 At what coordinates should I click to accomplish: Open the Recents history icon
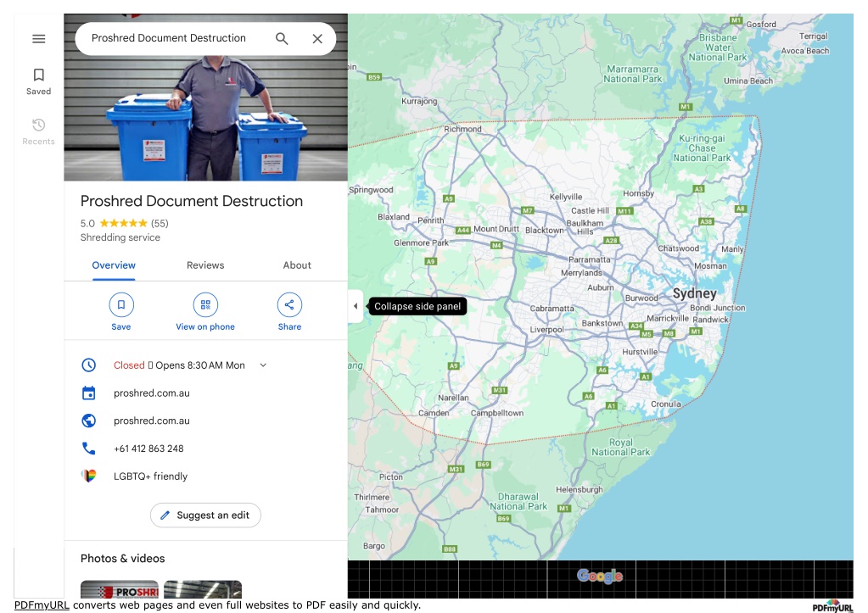click(x=39, y=125)
